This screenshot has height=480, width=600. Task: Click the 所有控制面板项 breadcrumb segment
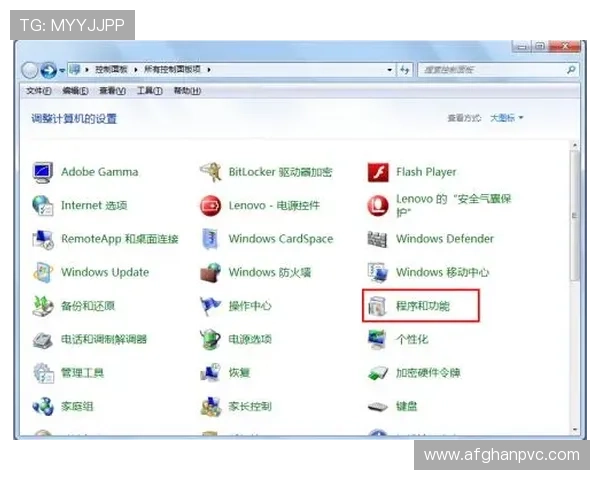tap(172, 70)
